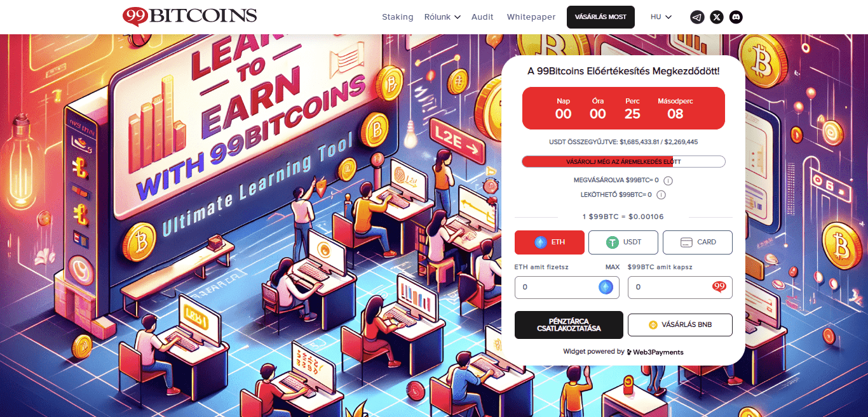The image size is (868, 417).
Task: Click the presale progress bar
Action: [623, 162]
